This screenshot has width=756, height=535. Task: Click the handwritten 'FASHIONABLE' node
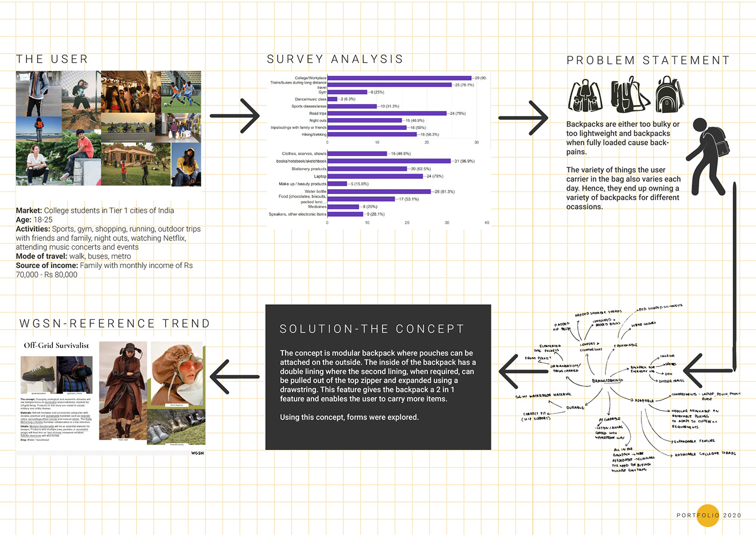click(625, 345)
